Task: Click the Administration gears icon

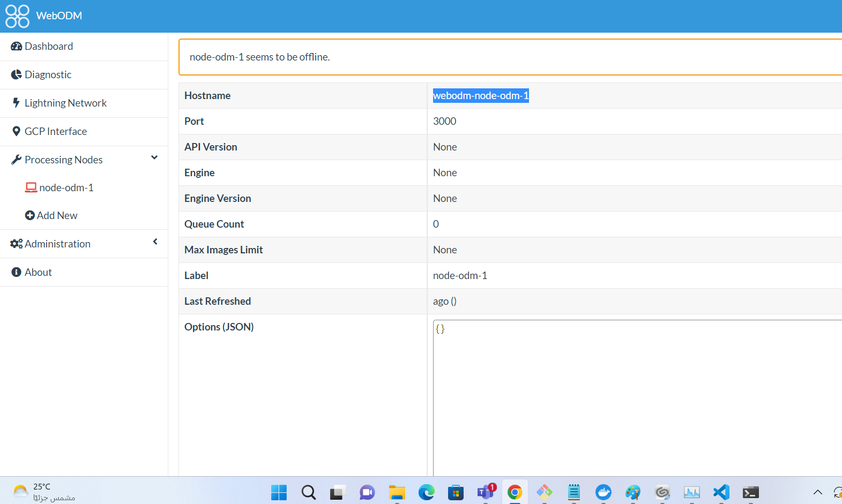Action: 16,244
